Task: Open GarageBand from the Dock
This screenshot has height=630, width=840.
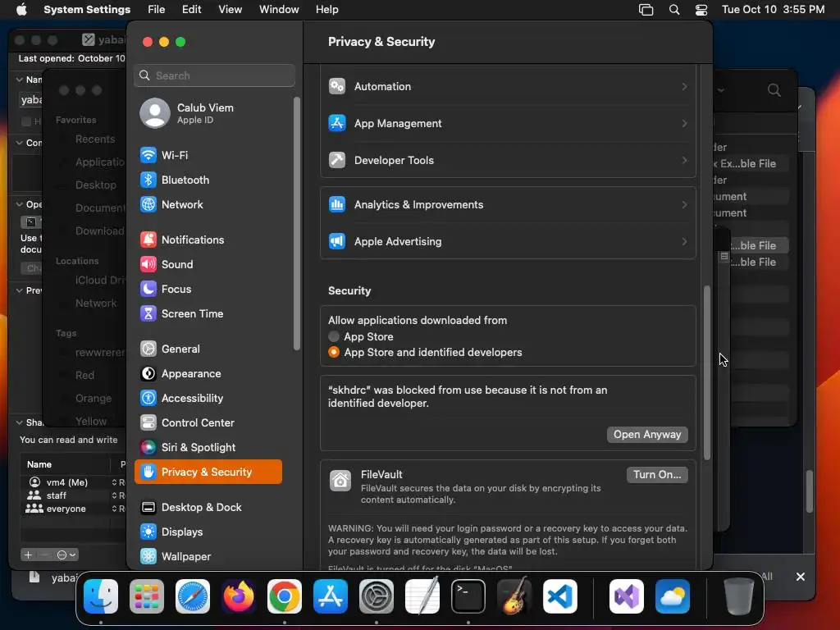Action: 514,596
